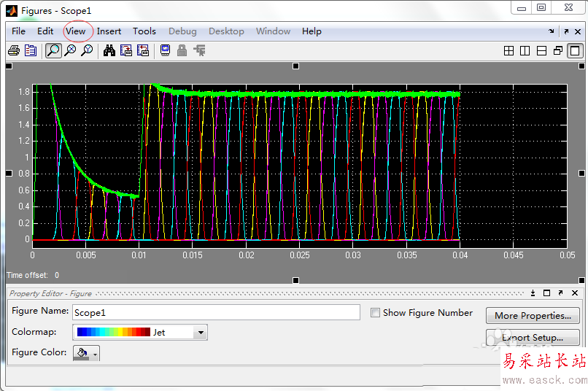
Task: Select the Zoom Y-axis tool
Action: point(87,50)
